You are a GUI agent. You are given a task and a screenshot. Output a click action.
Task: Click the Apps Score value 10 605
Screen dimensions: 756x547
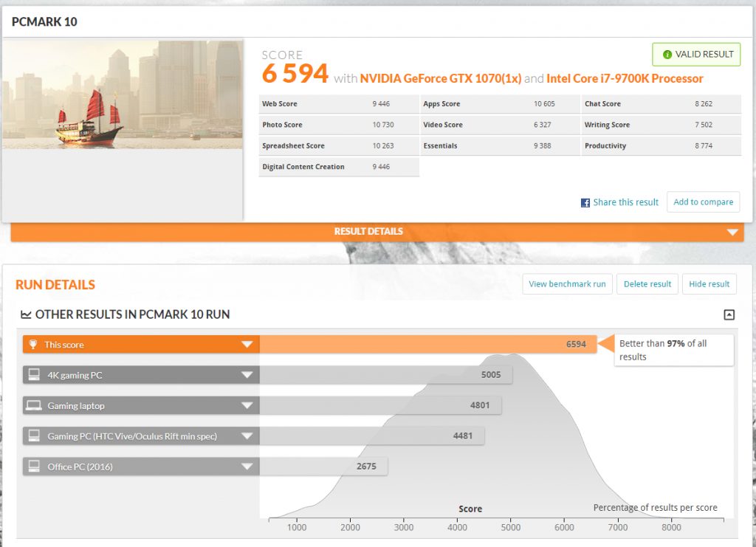544,103
